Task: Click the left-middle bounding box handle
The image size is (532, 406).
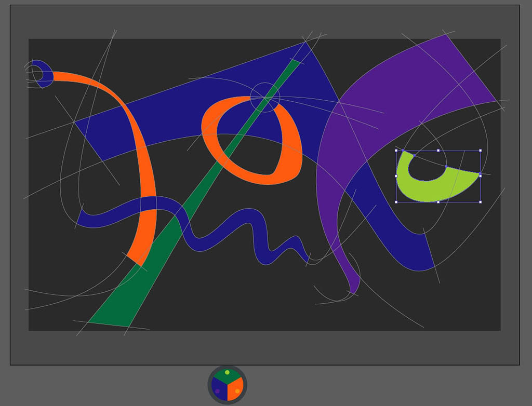Action: coord(396,176)
